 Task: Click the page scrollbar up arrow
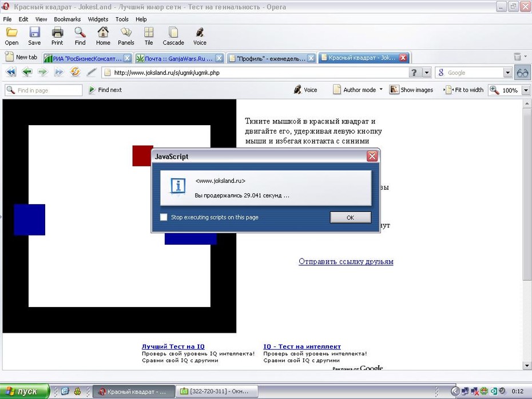527,103
